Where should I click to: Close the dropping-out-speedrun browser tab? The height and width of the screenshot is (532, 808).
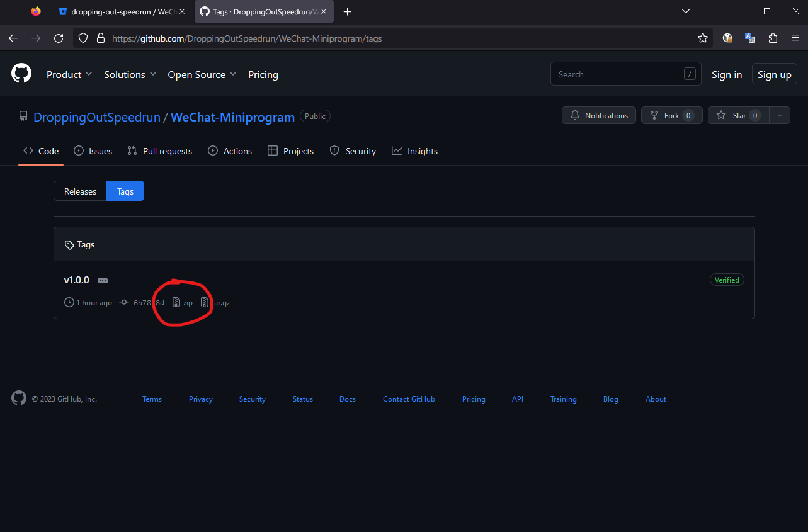182,11
